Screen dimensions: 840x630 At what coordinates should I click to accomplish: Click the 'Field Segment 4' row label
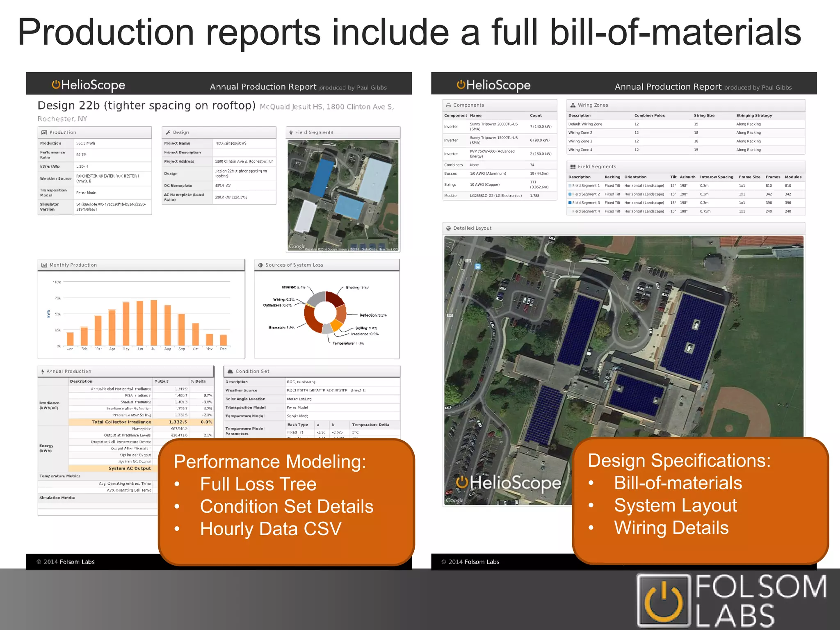[586, 212]
